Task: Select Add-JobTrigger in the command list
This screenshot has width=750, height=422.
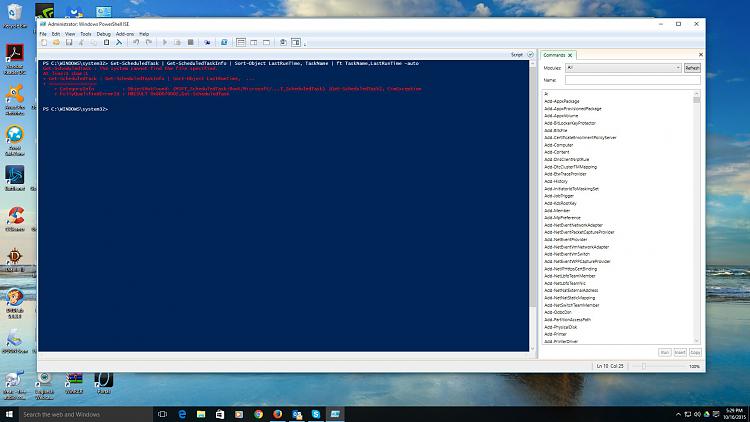Action: (559, 196)
